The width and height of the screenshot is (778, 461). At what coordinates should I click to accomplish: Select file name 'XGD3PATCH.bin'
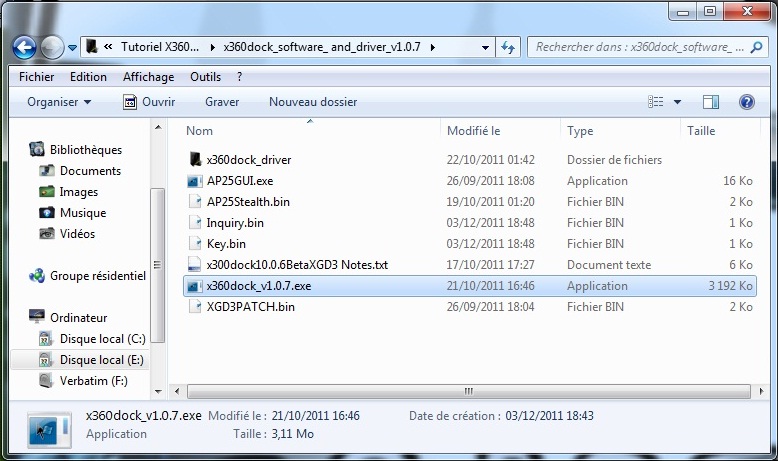click(x=251, y=307)
